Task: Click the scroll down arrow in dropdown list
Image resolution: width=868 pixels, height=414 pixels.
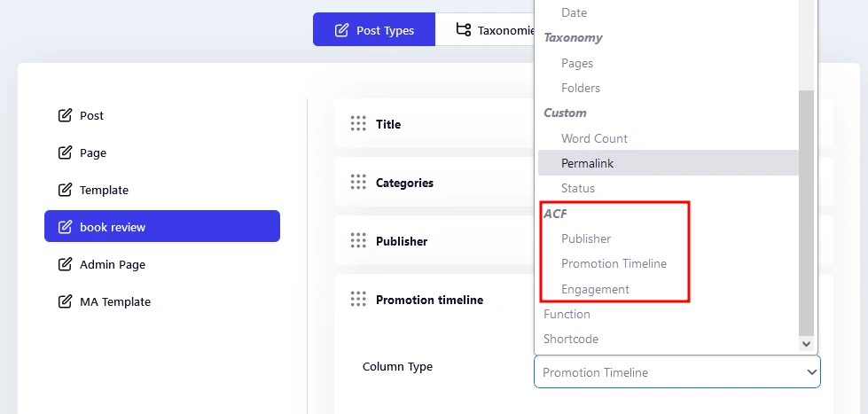Action: click(x=807, y=344)
